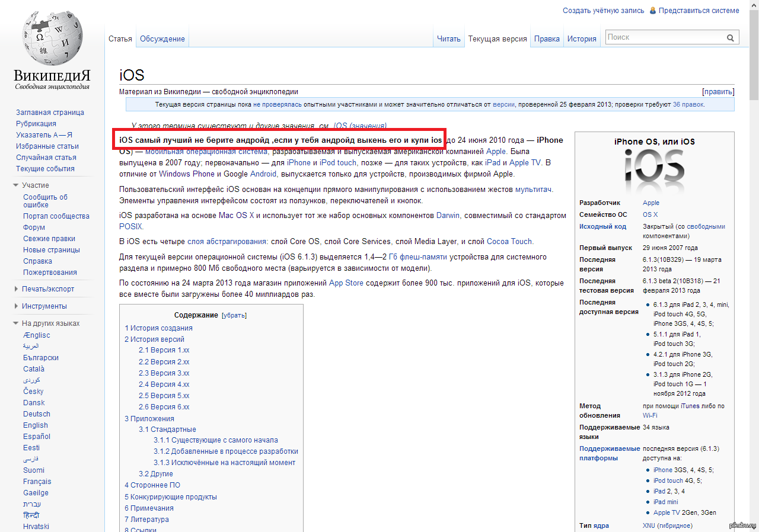Jump to 3 Приложения section
The height and width of the screenshot is (532, 759).
[x=149, y=419]
